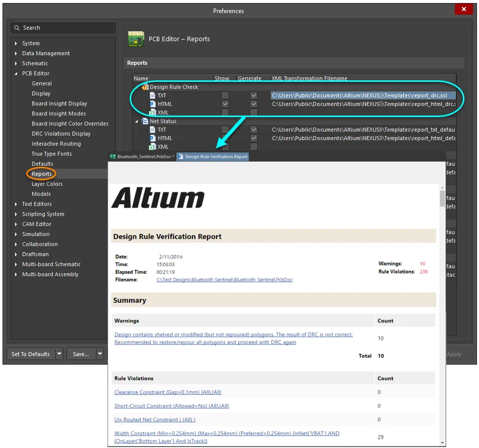
Task: Expand the Scripting System category
Action: 16,214
